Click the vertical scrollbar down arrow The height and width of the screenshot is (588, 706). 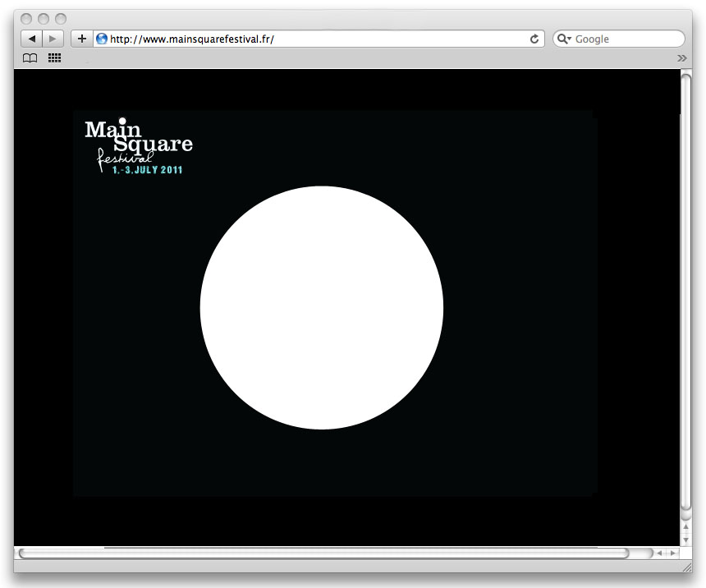point(685,540)
